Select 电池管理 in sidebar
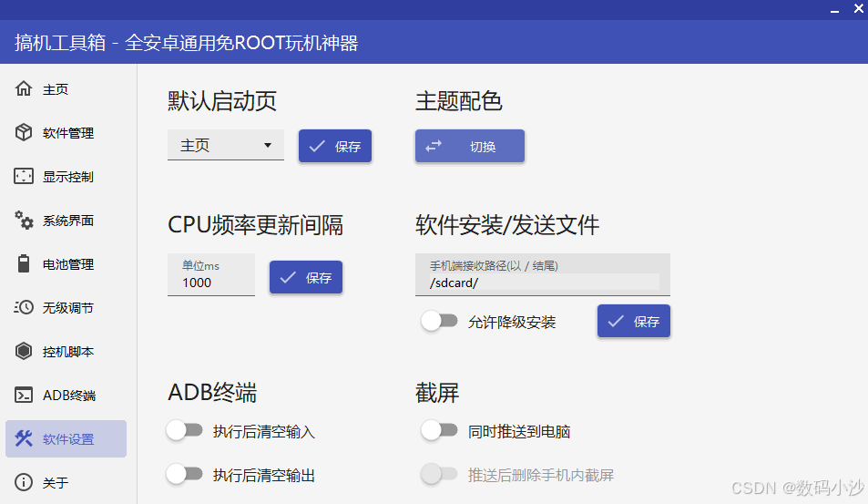 point(66,263)
